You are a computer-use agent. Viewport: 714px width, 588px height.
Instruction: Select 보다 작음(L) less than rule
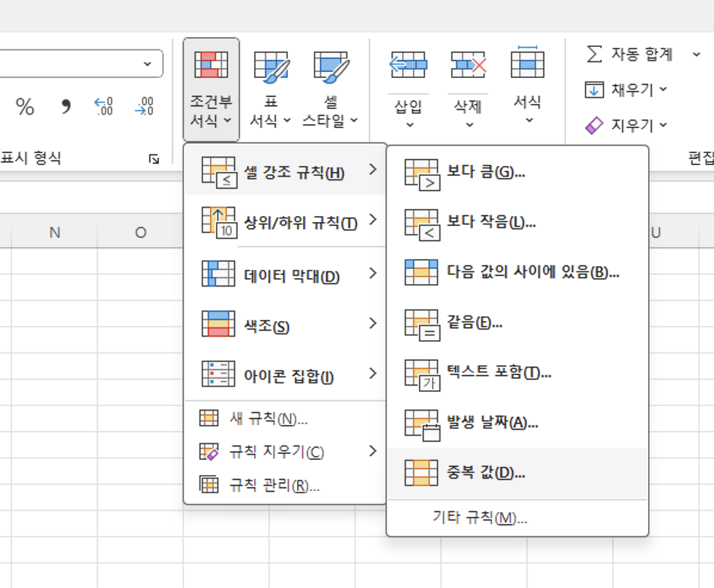(x=517, y=222)
